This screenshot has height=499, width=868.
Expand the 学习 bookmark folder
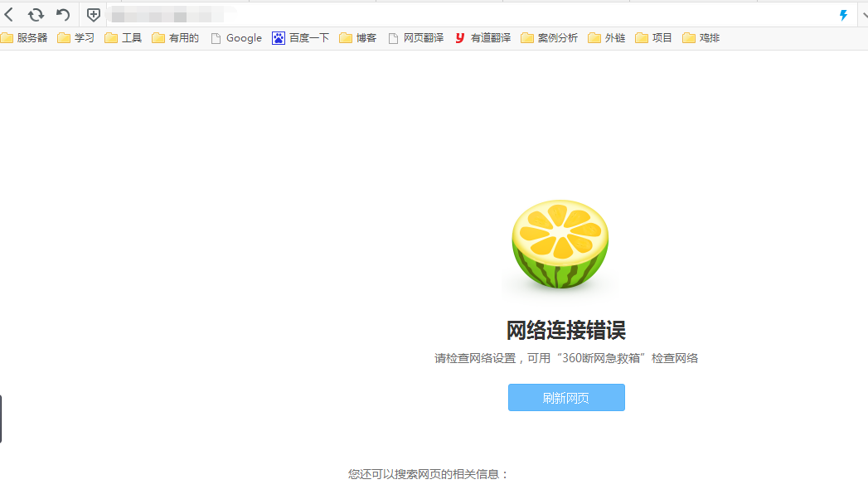[x=75, y=38]
